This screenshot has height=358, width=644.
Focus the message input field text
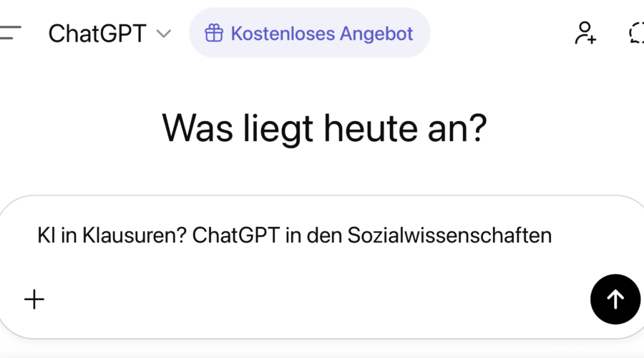294,236
